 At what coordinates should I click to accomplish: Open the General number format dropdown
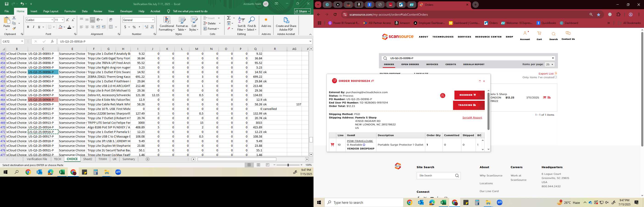coord(153,20)
